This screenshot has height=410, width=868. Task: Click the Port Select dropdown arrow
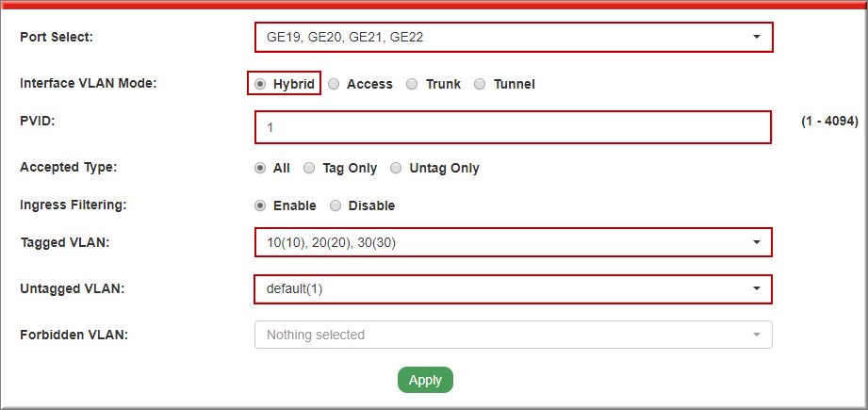pos(756,38)
